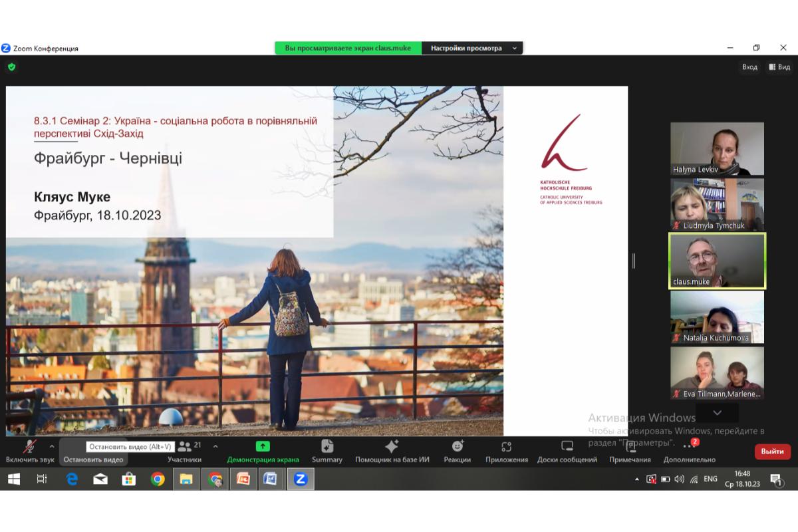
Task: Leave meeting with Выйти button
Action: (x=773, y=452)
